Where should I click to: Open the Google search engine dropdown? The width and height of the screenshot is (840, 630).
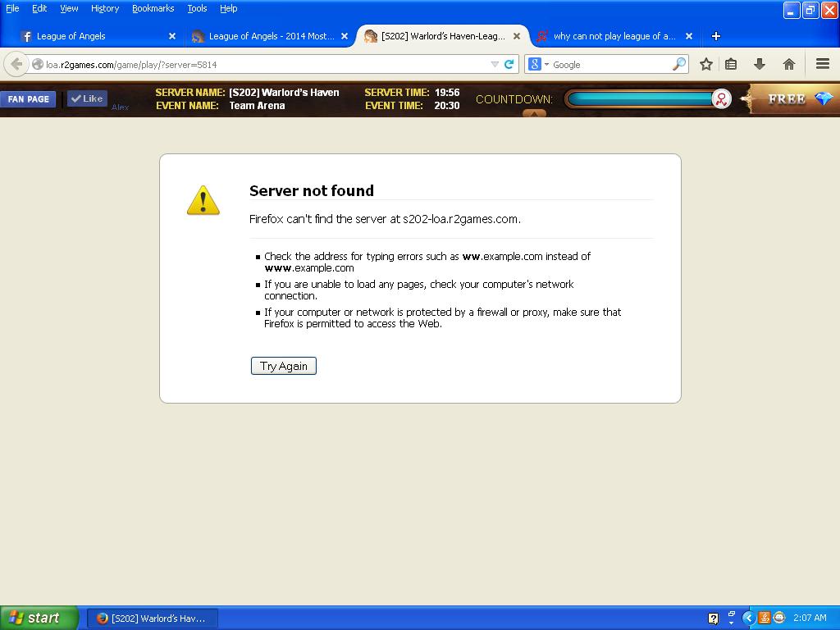pyautogui.click(x=539, y=64)
